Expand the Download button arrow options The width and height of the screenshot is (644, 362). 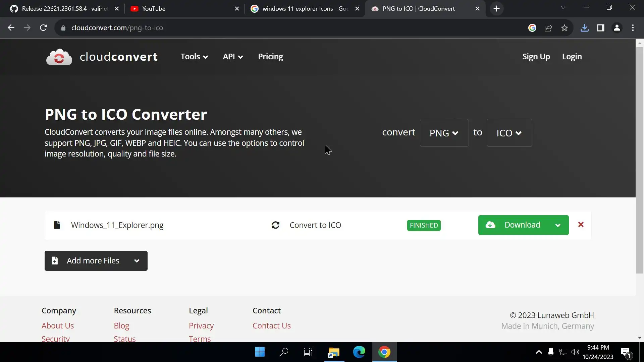coord(558,225)
